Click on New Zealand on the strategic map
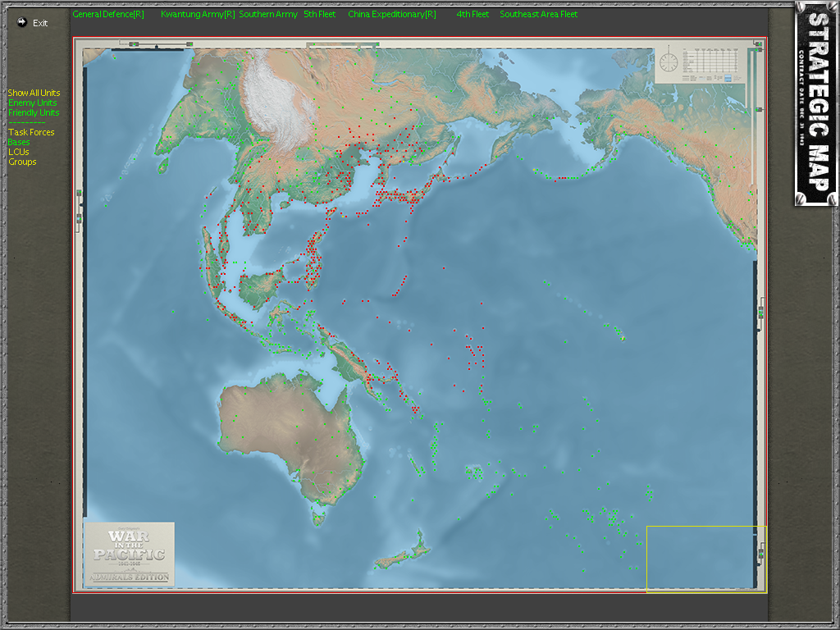Image resolution: width=840 pixels, height=630 pixels. [x=403, y=550]
